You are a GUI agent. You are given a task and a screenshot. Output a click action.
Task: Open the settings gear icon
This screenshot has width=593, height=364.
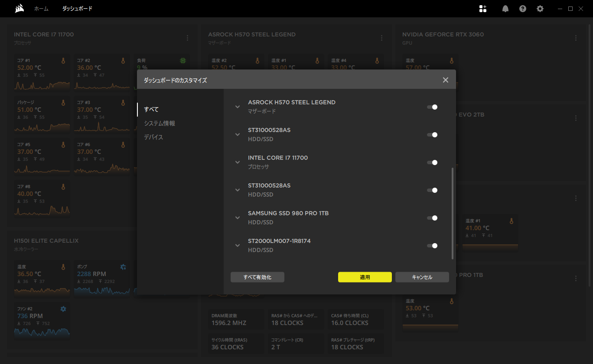tap(540, 9)
